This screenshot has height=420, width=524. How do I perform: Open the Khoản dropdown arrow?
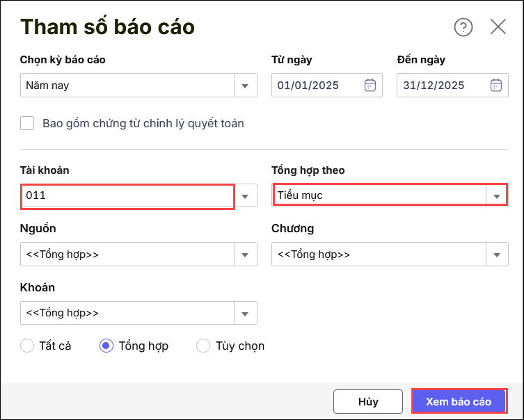coord(245,313)
